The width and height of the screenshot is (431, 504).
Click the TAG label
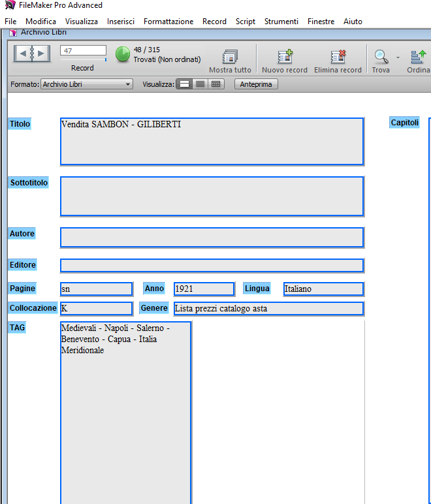pos(17,328)
